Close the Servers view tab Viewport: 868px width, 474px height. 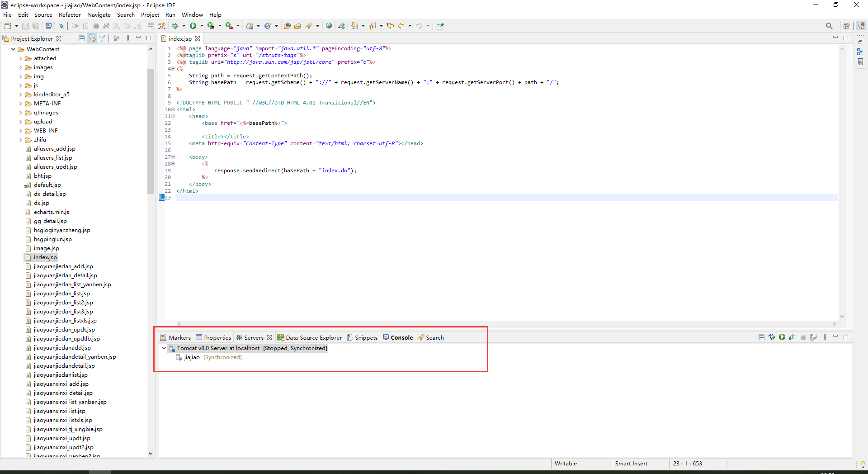click(269, 337)
